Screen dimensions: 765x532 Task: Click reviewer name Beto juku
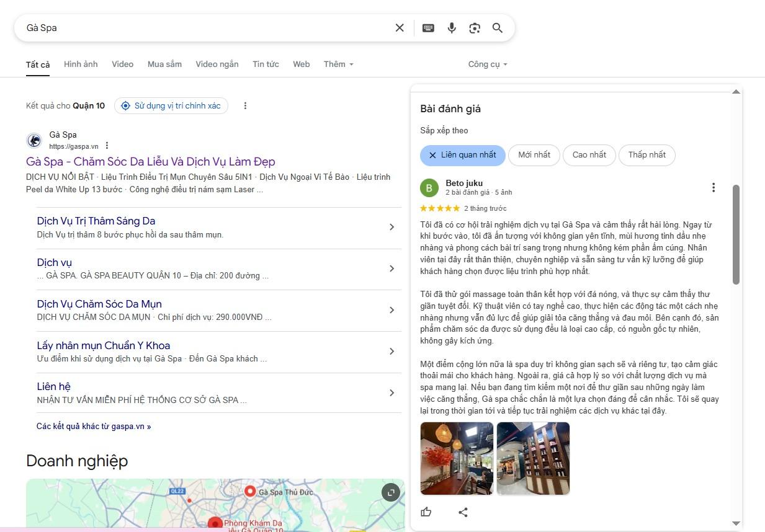coord(464,184)
